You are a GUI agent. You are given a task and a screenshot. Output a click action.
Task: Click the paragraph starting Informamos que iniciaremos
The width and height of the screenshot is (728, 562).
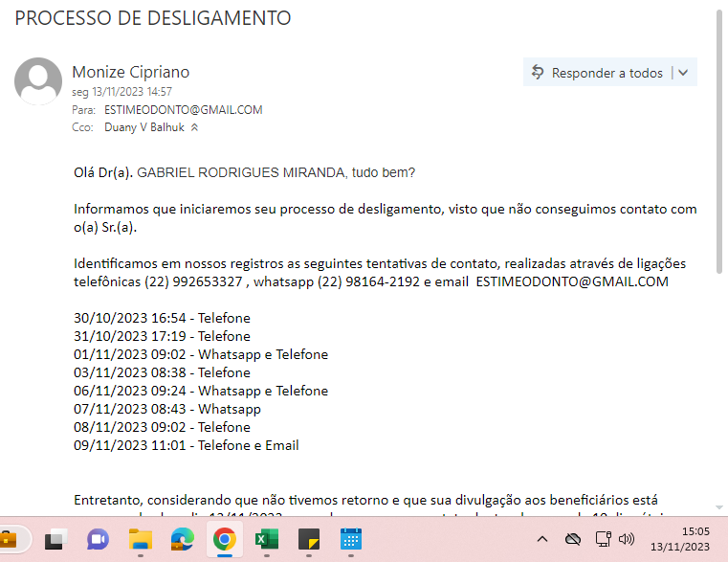[x=386, y=218]
